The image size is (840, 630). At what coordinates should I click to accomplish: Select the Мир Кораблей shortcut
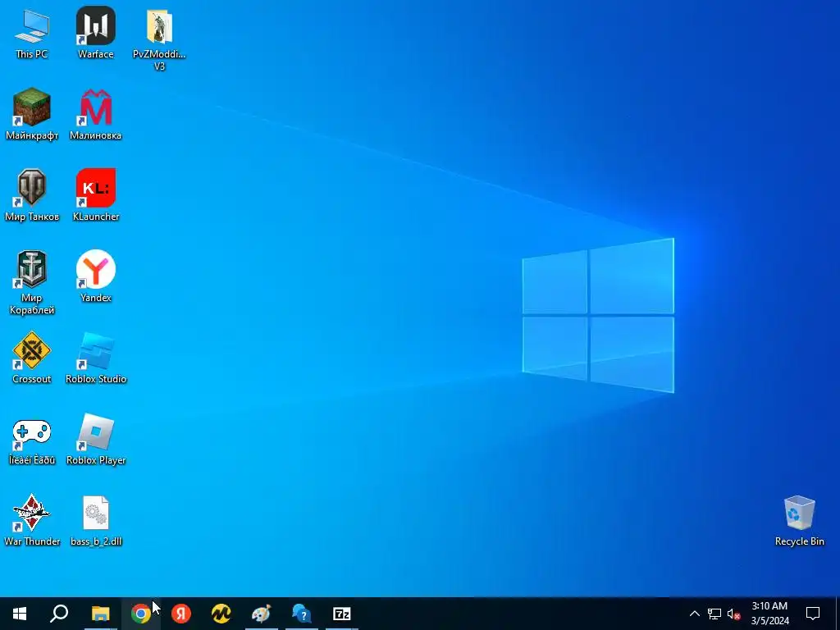(x=32, y=283)
